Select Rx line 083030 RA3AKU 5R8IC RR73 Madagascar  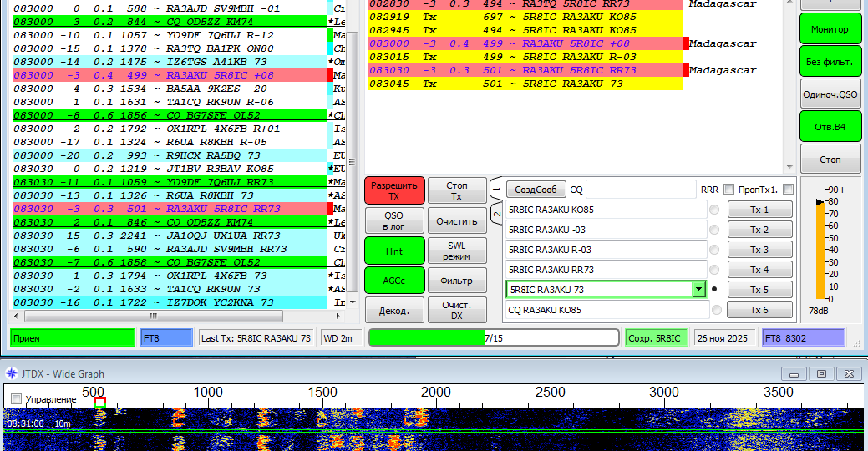(x=525, y=70)
